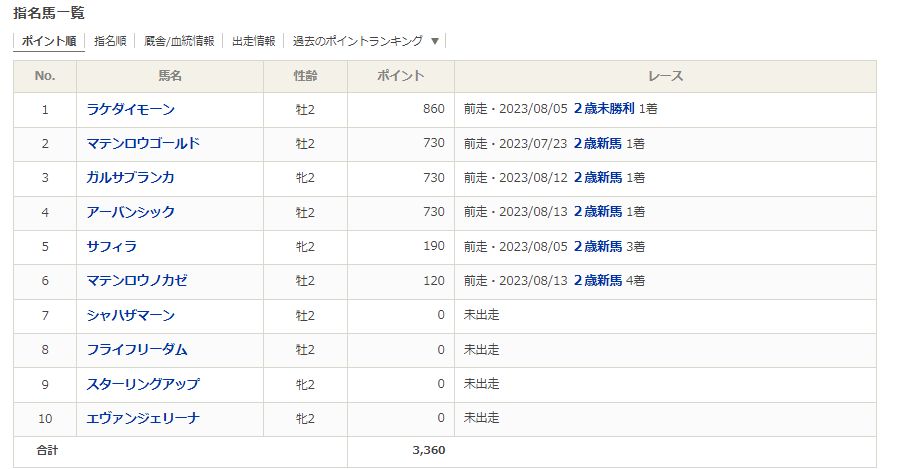Open the 2歳未勝利 race result link

pyautogui.click(x=604, y=109)
